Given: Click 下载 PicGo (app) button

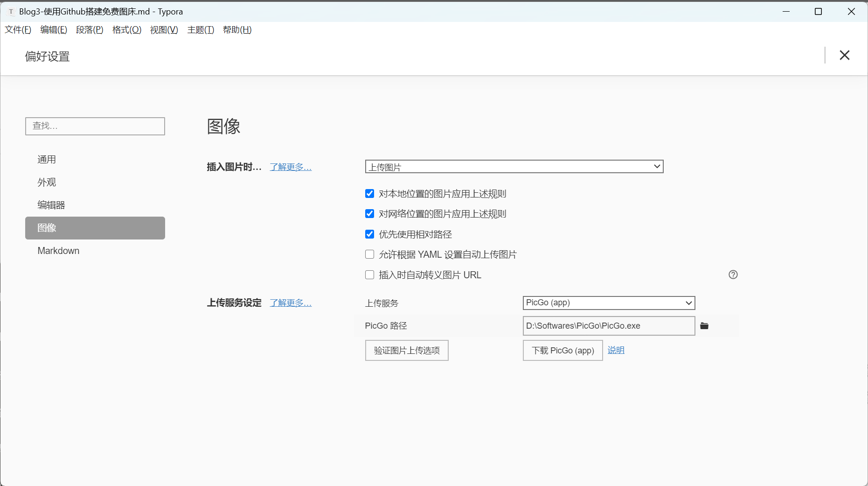Looking at the screenshot, I should pos(562,350).
